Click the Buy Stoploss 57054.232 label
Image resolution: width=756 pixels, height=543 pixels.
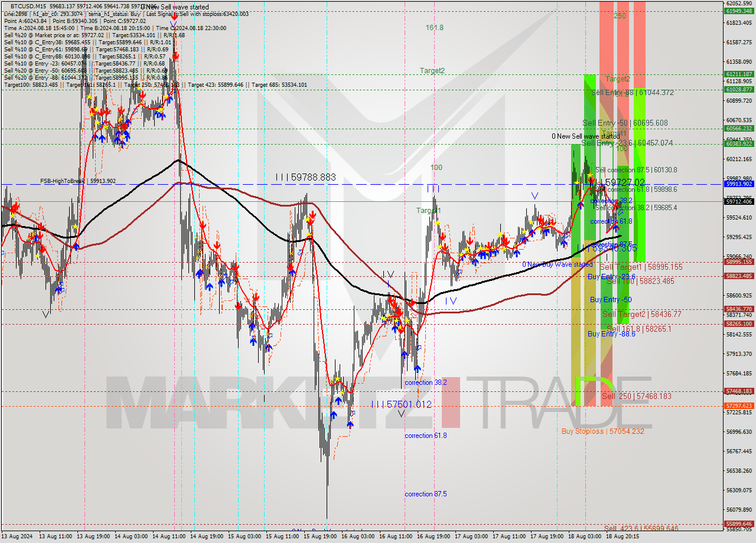pos(602,431)
